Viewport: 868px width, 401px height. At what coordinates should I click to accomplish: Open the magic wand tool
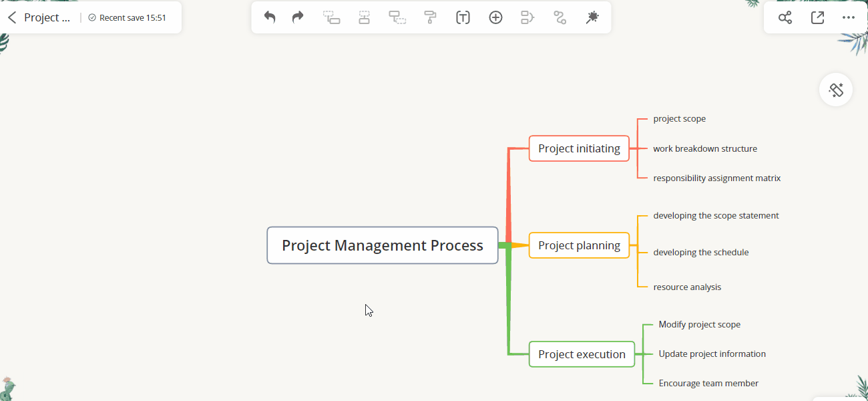(592, 17)
